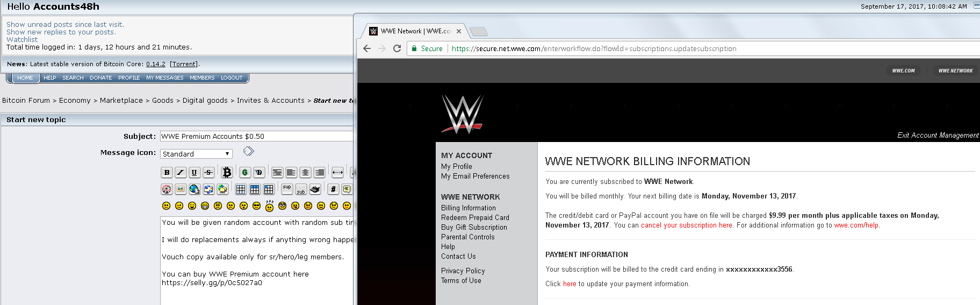Screen dimensions: 980x305
Task: Open the Torrent link in news
Action: [x=184, y=64]
